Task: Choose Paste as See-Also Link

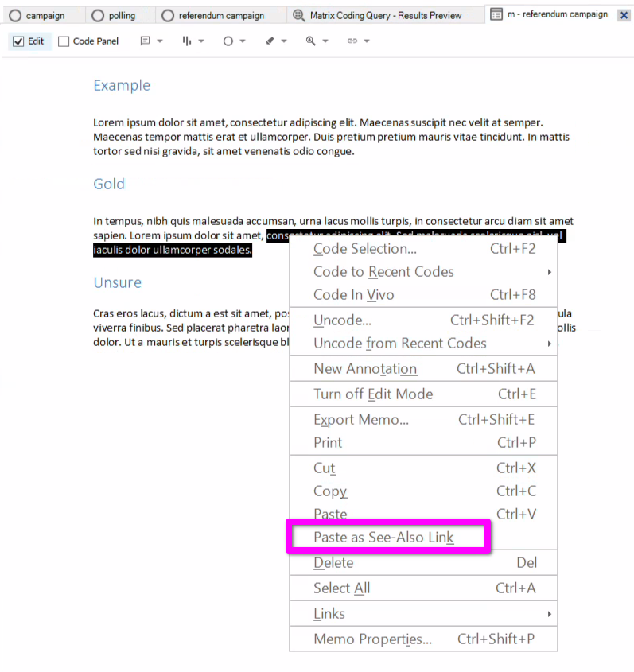Action: click(383, 538)
